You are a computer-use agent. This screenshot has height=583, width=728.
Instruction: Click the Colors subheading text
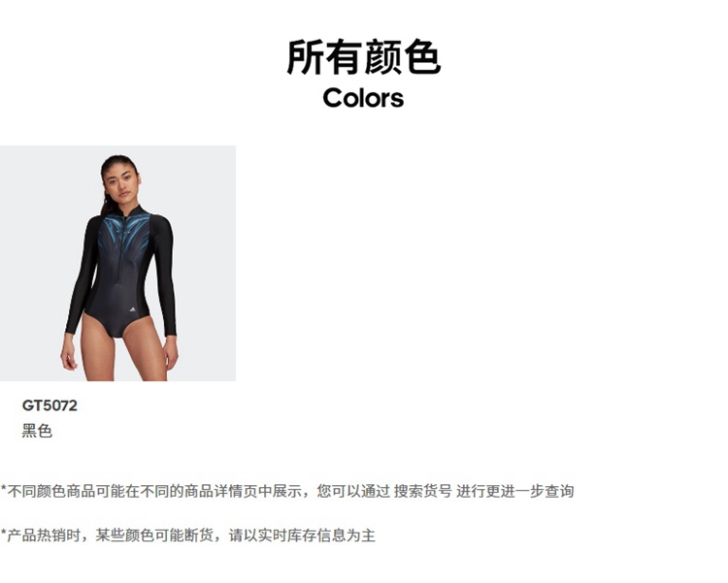(364, 98)
